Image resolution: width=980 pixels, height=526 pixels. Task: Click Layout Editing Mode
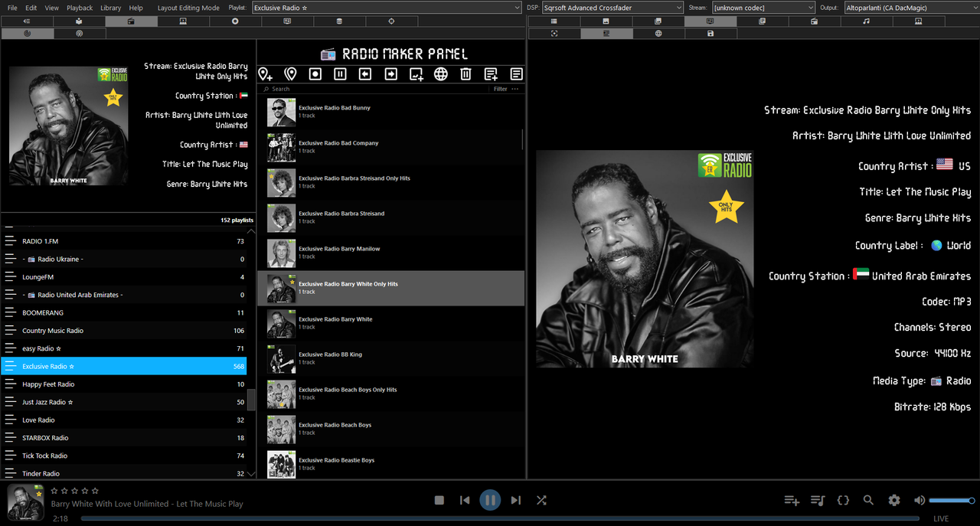(188, 8)
